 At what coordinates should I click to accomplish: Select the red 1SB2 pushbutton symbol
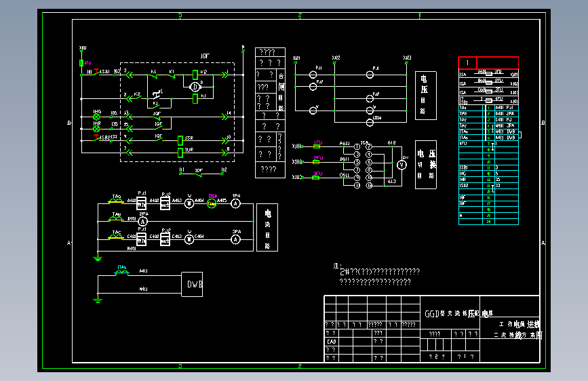pyautogui.click(x=96, y=138)
